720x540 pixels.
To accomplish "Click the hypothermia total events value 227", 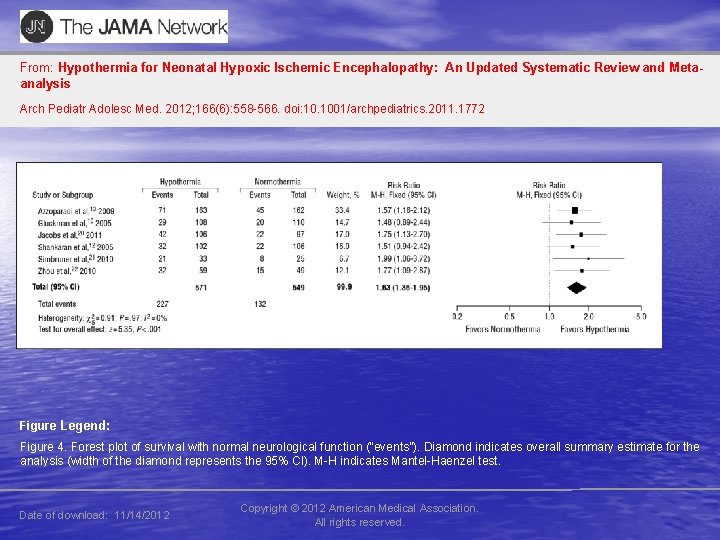I will (x=163, y=304).
